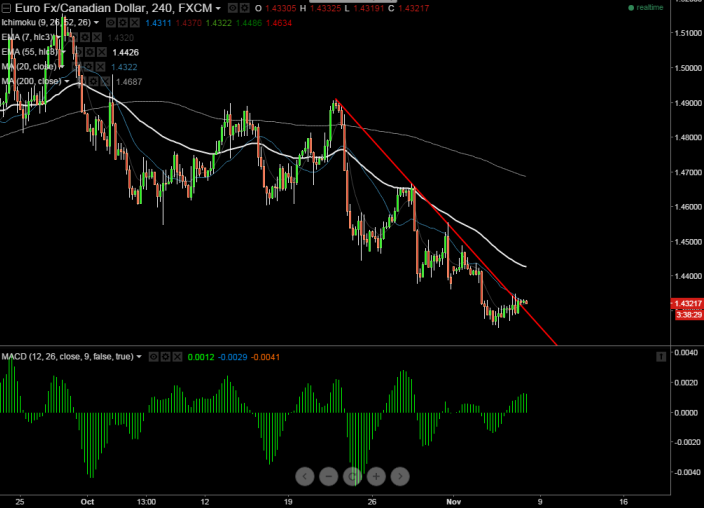Expand the EMA (7, hlc3) dropdown arrow
The width and height of the screenshot is (704, 508).
(59, 37)
